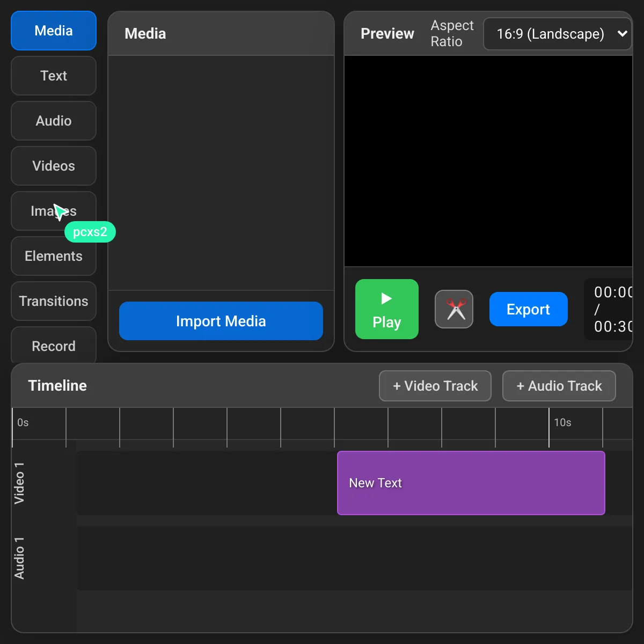Go to the Videos tab
This screenshot has height=644, width=644.
[54, 166]
